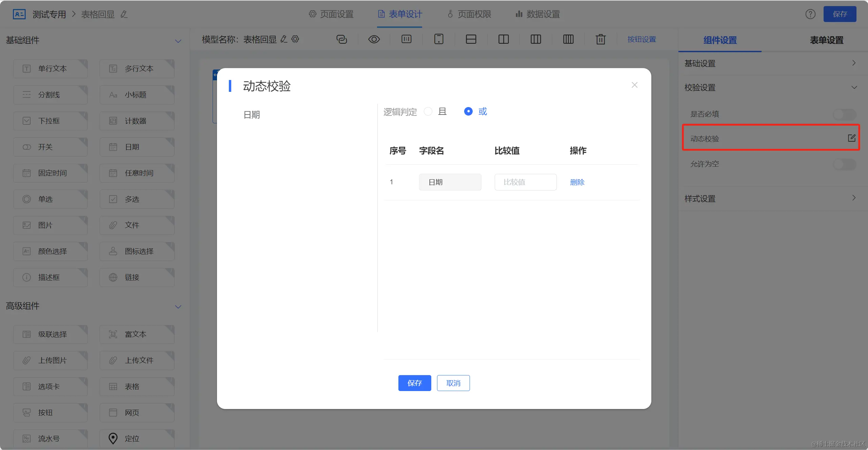
Task: Click the eye preview icon in toolbar
Action: pos(374,39)
